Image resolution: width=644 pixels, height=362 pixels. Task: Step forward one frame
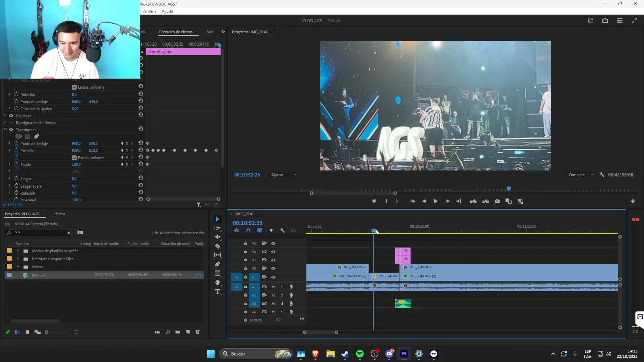click(x=447, y=201)
